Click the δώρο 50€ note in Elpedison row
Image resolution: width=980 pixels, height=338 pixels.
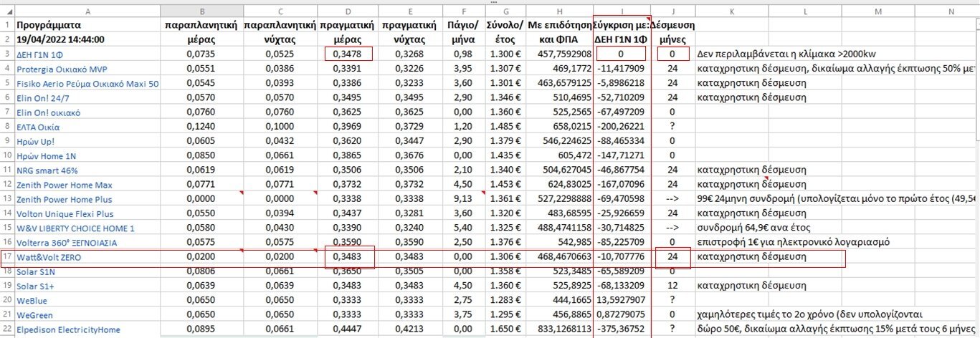point(837,329)
